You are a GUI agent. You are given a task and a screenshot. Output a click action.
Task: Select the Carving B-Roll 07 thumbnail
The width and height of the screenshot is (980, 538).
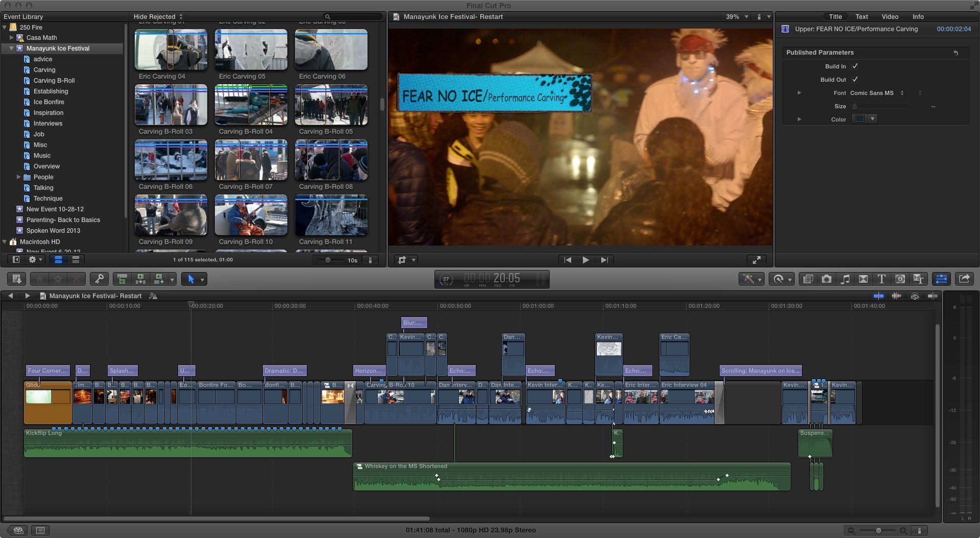click(251, 160)
